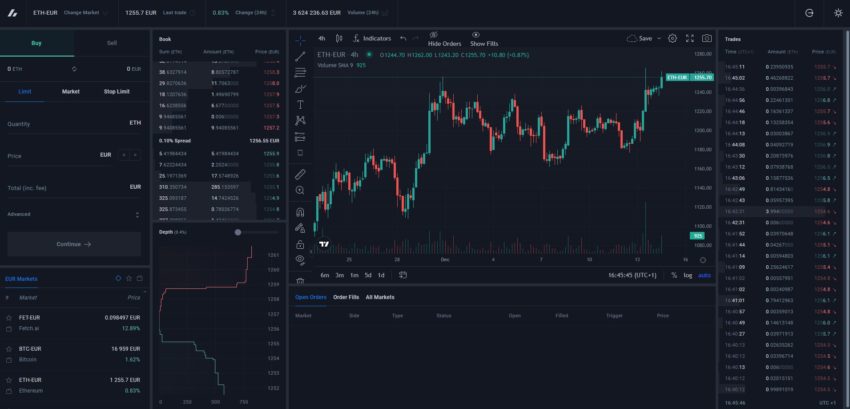
Task: Toggle percent scale on chart
Action: click(x=674, y=276)
